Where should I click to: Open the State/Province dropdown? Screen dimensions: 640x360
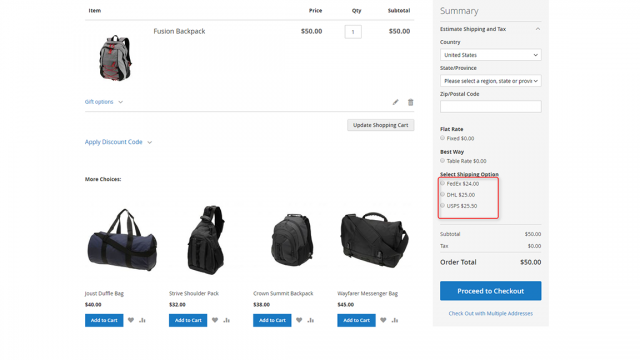tap(491, 81)
